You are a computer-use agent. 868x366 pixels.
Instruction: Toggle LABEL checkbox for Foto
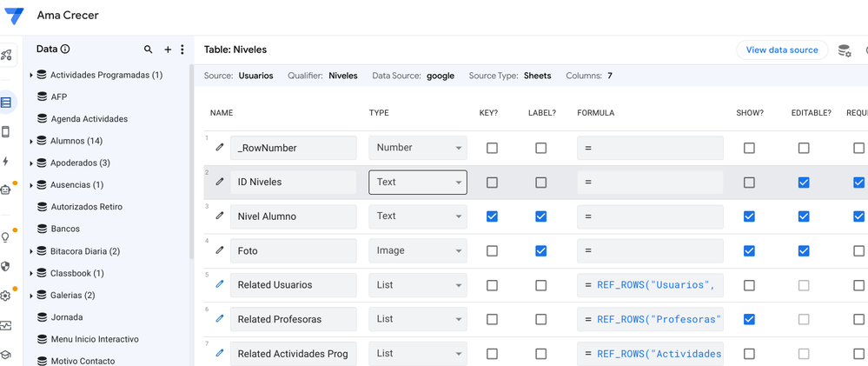pyautogui.click(x=540, y=251)
